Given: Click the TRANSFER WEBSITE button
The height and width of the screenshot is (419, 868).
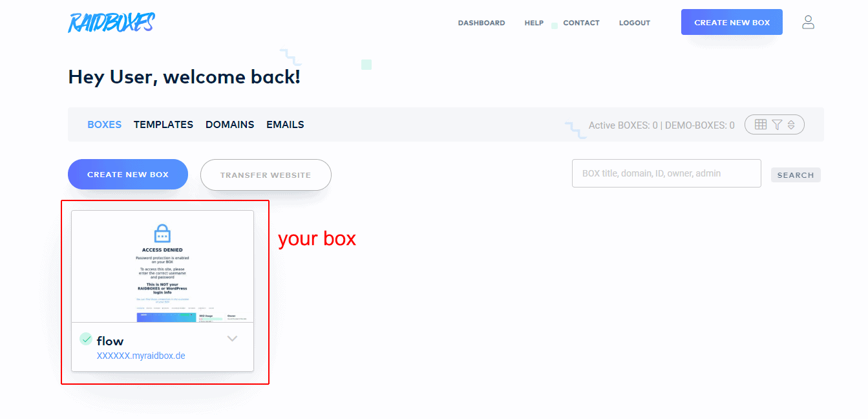Looking at the screenshot, I should pyautogui.click(x=266, y=175).
